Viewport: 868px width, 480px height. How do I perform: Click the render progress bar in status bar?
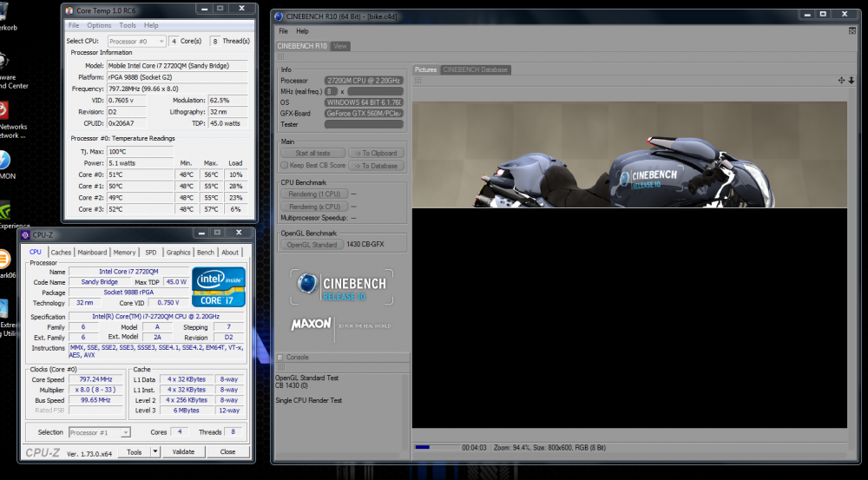[x=435, y=448]
